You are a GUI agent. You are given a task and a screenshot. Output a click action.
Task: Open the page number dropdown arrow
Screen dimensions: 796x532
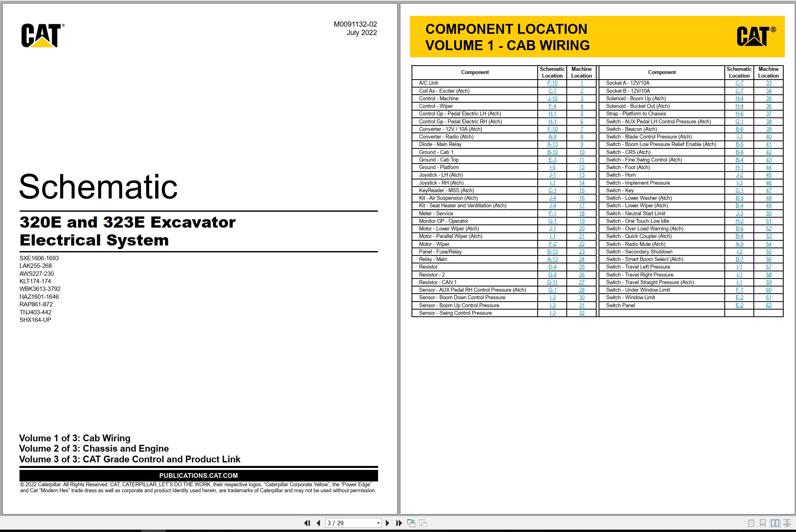point(378,523)
